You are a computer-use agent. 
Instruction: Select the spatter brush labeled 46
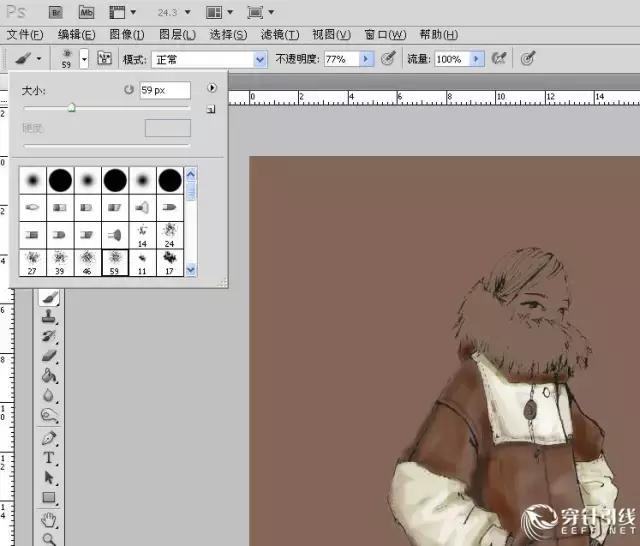pos(87,263)
